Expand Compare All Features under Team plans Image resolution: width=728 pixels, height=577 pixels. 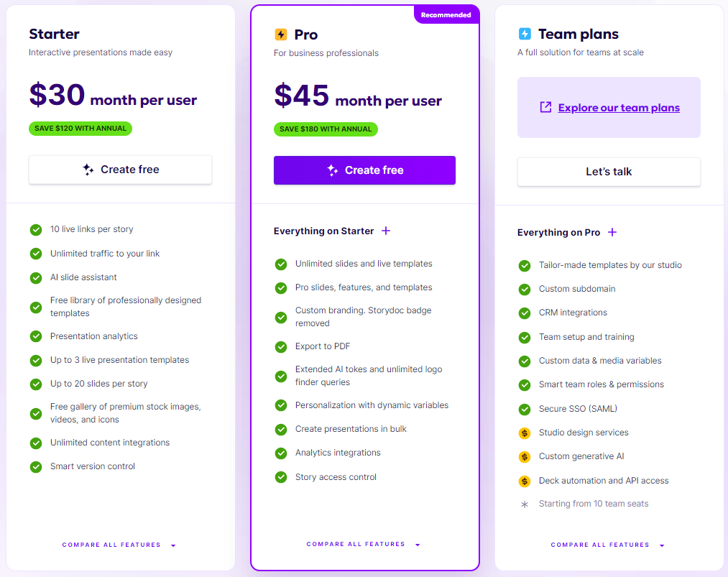[607, 545]
